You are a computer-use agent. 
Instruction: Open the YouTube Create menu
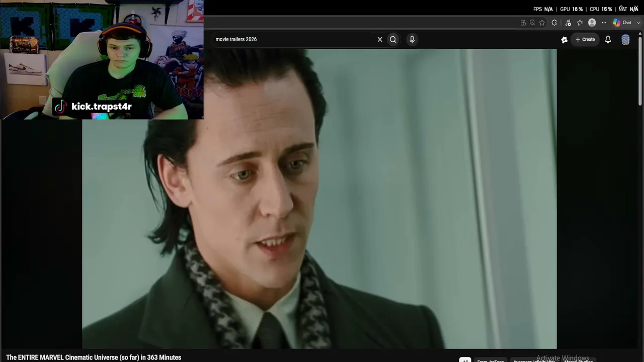[585, 39]
